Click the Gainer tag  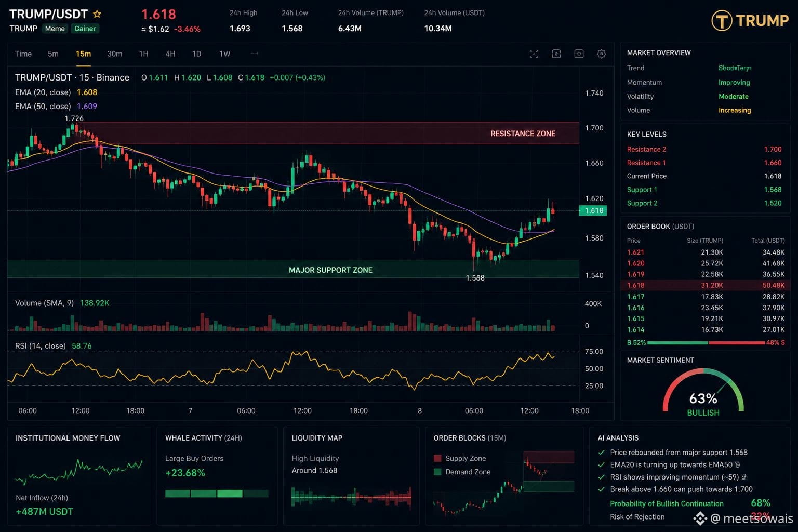[85, 29]
